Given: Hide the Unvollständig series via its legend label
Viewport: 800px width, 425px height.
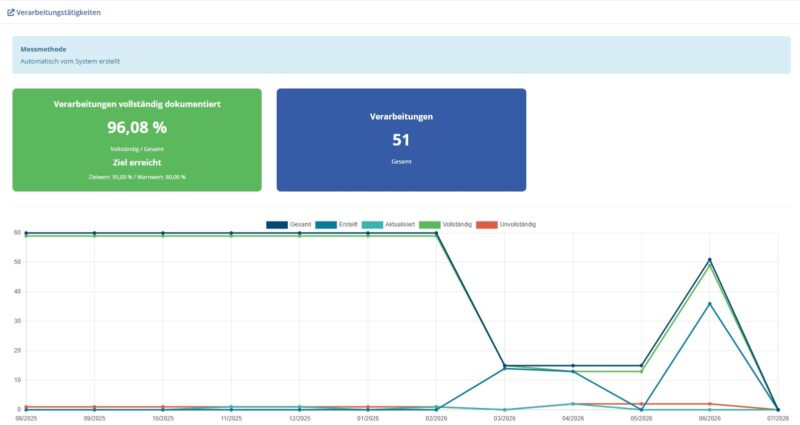Looking at the screenshot, I should [518, 224].
